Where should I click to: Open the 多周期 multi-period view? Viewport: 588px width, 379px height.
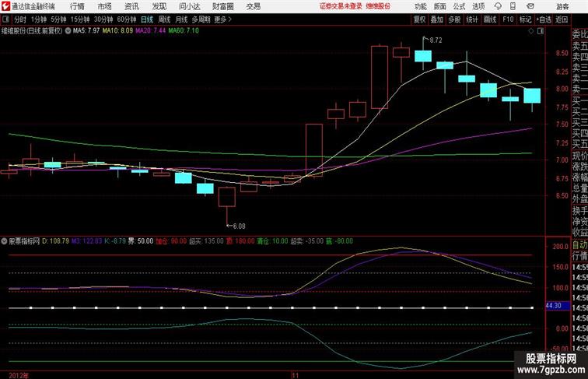pyautogui.click(x=201, y=19)
